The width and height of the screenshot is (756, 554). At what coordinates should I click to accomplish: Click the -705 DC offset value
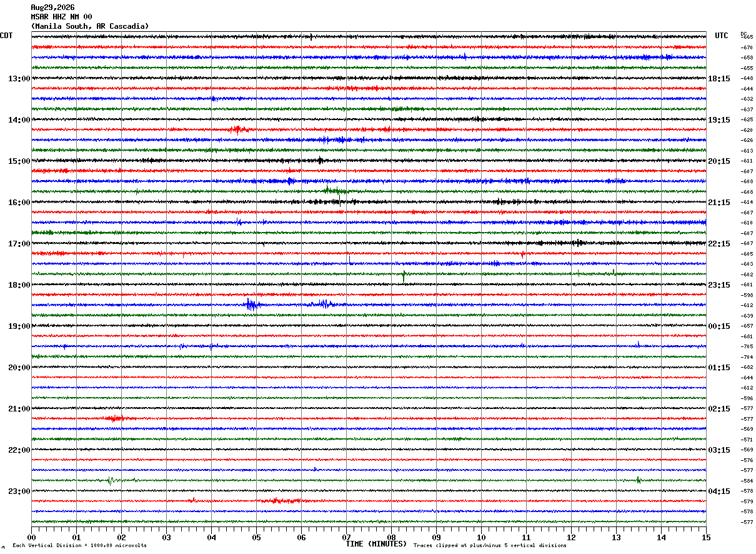click(747, 347)
